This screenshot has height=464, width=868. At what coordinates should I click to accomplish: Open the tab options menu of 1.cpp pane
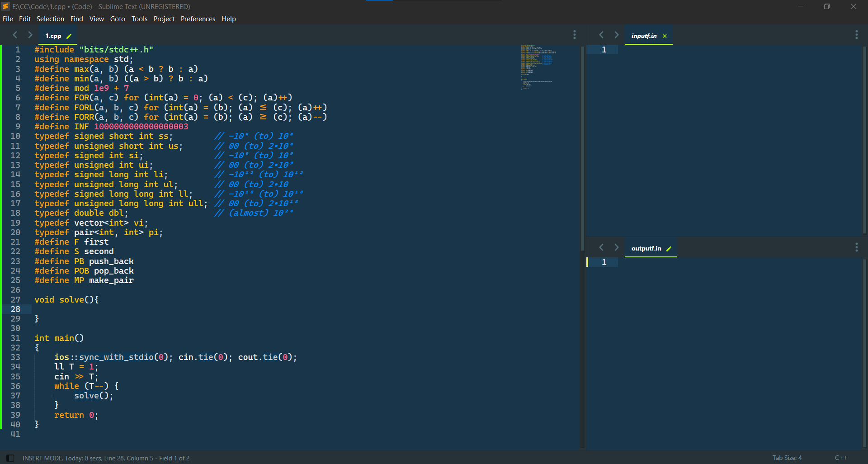tap(575, 35)
